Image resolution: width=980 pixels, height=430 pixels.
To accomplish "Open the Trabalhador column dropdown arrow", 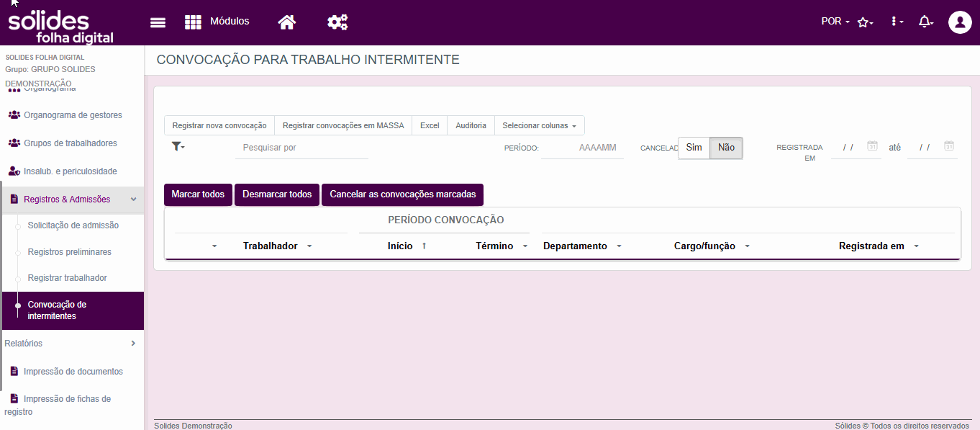I will [309, 246].
